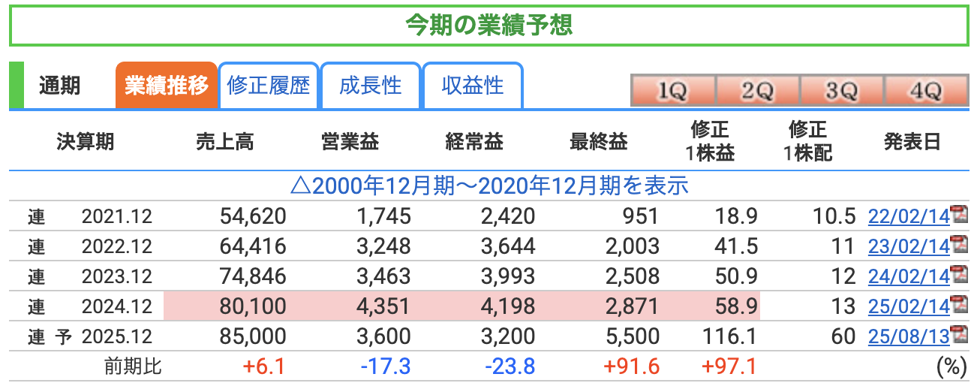Click PDF icon next to 25/08/13
The width and height of the screenshot is (980, 383).
tap(958, 335)
